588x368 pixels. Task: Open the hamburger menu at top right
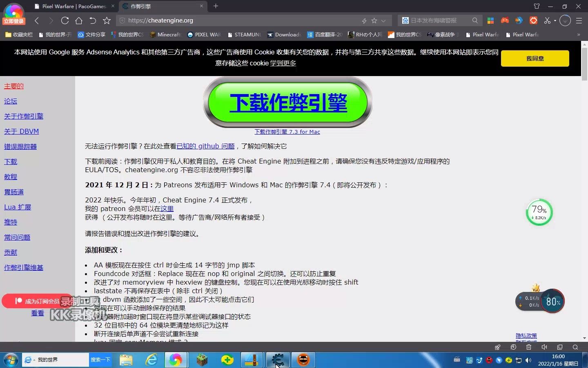coord(579,20)
